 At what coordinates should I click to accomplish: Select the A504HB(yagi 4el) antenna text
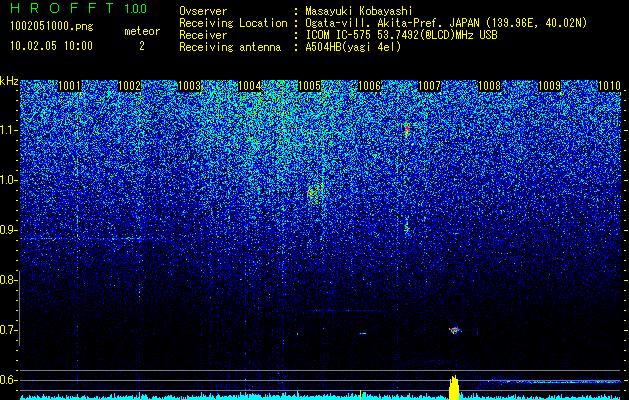pyautogui.click(x=353, y=47)
